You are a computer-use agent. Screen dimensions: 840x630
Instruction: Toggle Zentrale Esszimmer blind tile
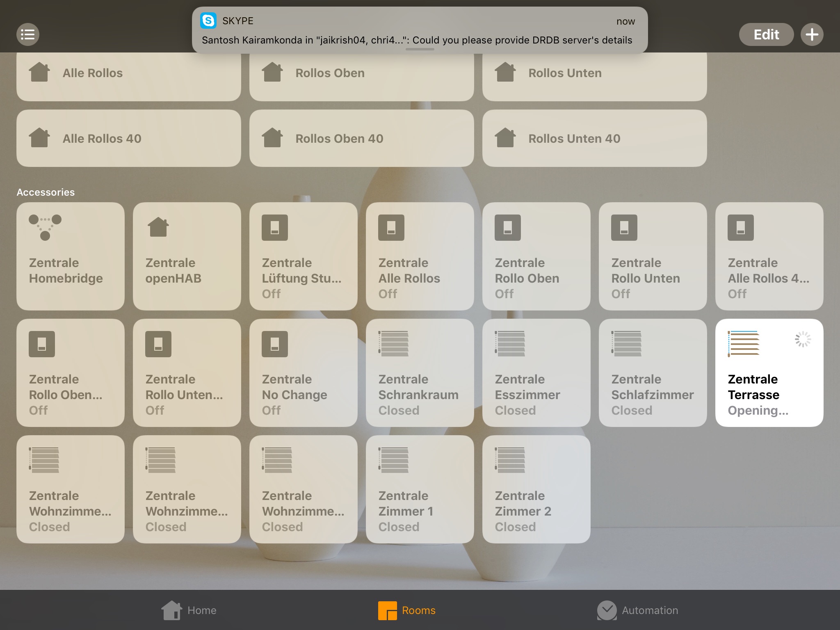point(536,373)
